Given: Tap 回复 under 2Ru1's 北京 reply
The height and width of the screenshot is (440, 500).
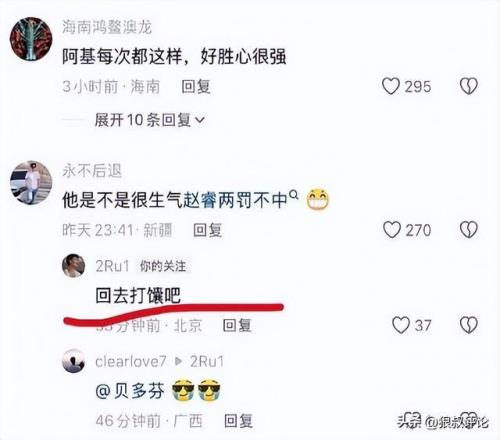Looking at the screenshot, I should click(237, 325).
